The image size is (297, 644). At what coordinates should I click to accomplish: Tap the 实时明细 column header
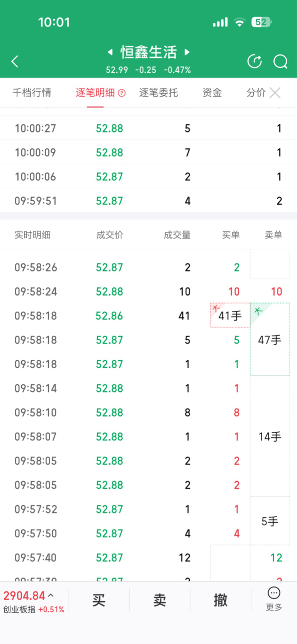click(x=32, y=235)
